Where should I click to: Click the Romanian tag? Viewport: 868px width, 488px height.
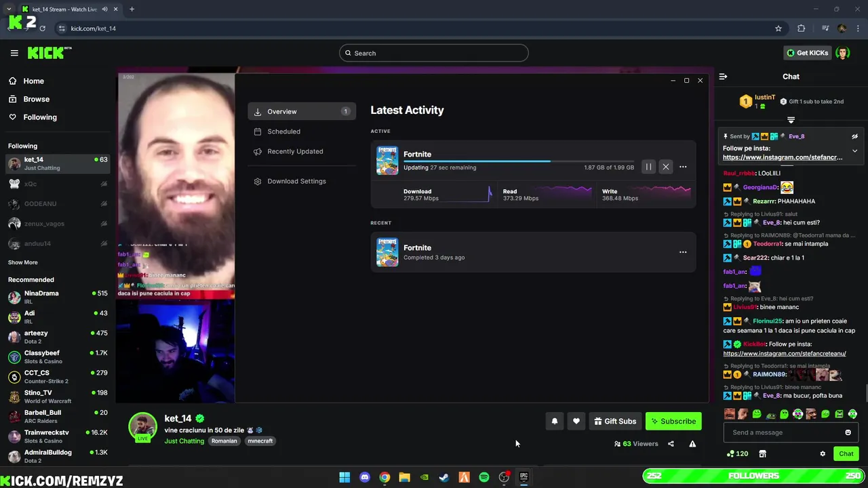click(224, 441)
